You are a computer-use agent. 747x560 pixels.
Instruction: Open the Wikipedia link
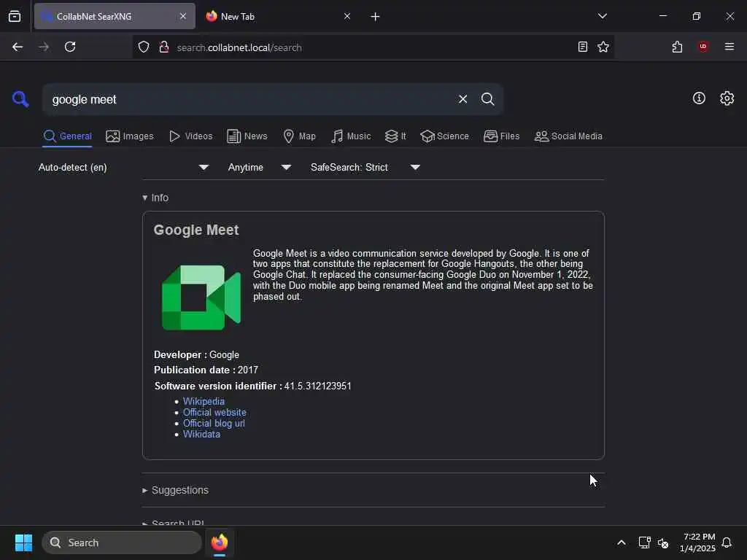[x=204, y=402]
